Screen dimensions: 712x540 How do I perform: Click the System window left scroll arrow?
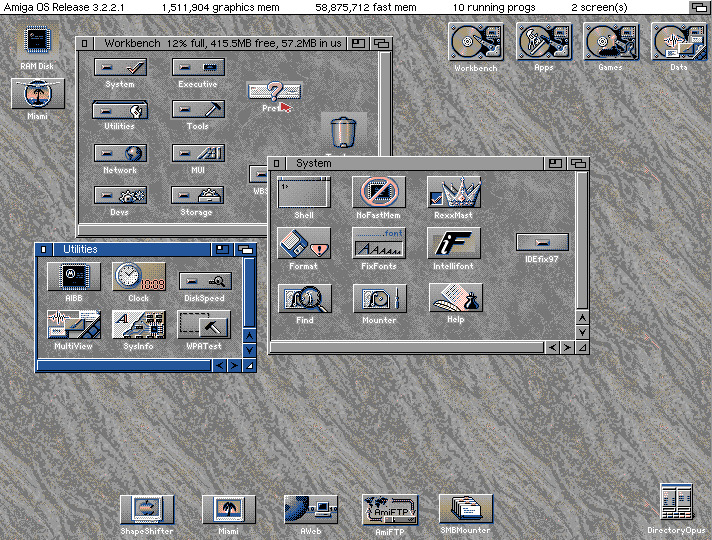coord(552,348)
